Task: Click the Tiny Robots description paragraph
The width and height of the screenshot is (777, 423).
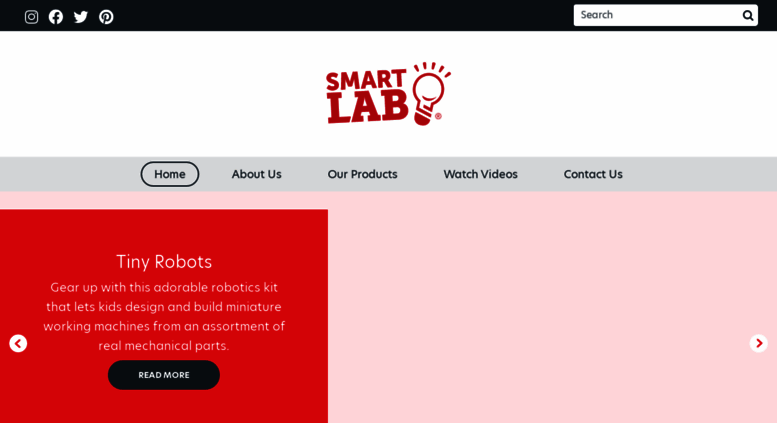Action: [x=164, y=316]
